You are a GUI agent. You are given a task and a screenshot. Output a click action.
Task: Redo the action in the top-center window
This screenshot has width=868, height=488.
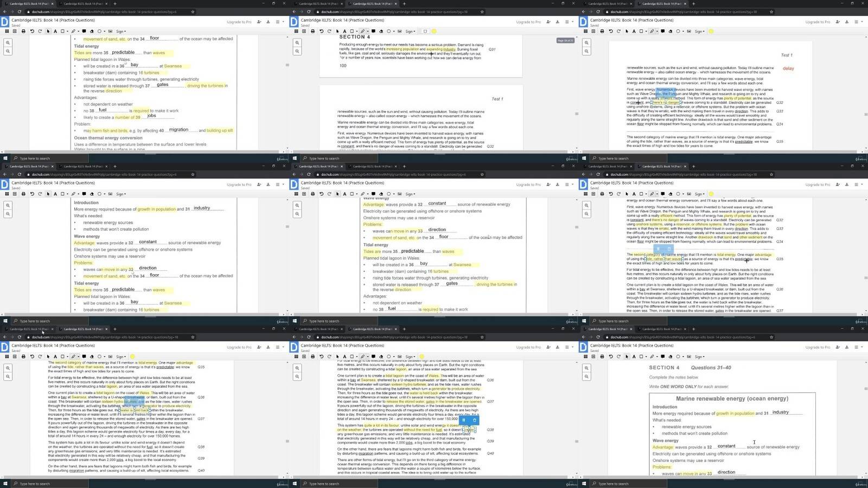[329, 31]
